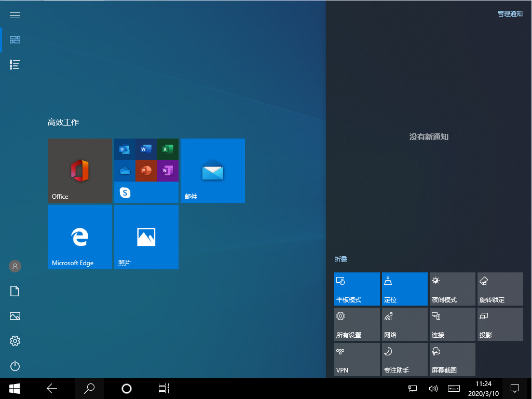Switch to the pinned tiles view tab
Screen dimensions: 532x399
(15, 39)
